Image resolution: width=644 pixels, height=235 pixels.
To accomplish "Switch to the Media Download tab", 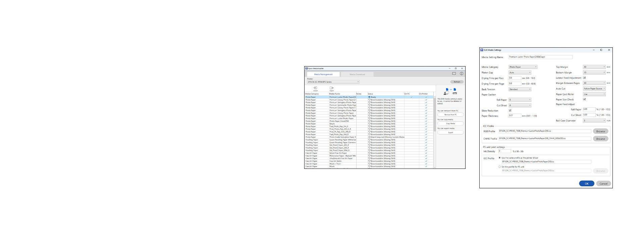I will click(357, 75).
